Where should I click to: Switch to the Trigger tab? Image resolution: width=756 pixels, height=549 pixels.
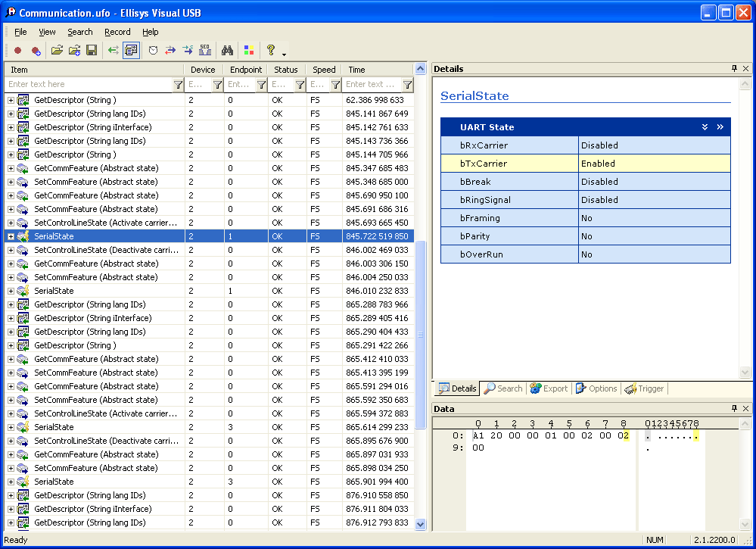pos(644,388)
